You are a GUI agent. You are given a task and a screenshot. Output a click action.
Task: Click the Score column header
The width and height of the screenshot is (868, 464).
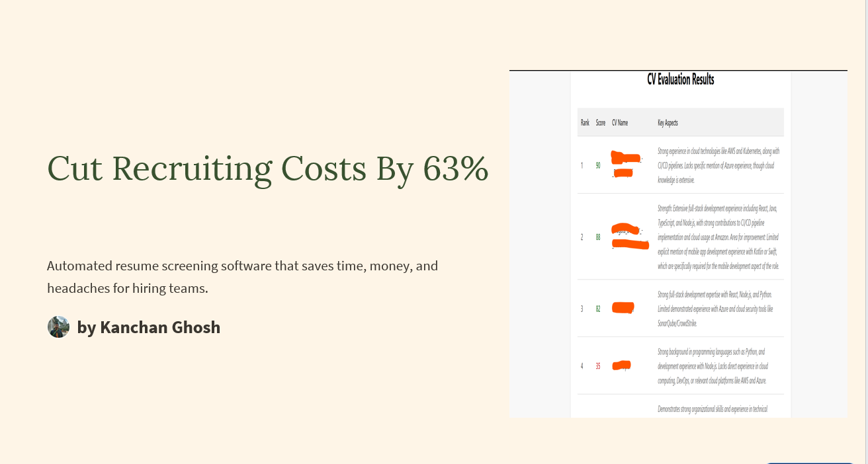pos(601,123)
